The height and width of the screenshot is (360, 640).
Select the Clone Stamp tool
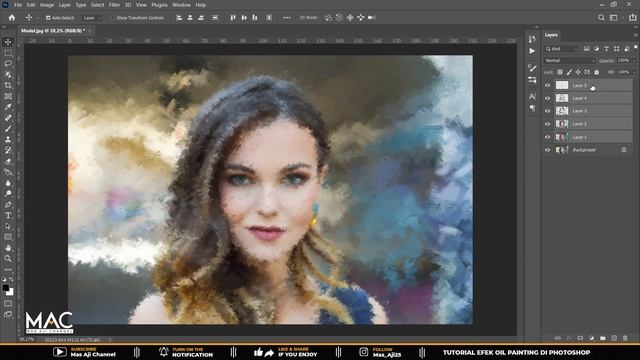(x=8, y=140)
